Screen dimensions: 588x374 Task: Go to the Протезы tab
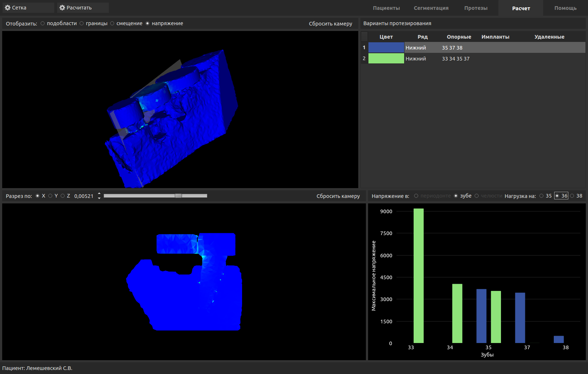click(475, 8)
